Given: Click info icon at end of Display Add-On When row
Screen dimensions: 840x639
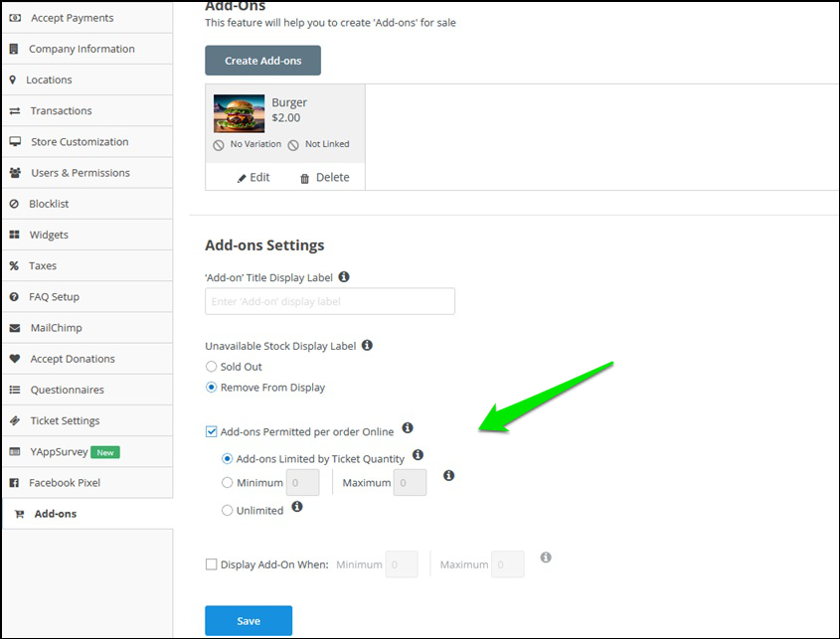Looking at the screenshot, I should (546, 559).
